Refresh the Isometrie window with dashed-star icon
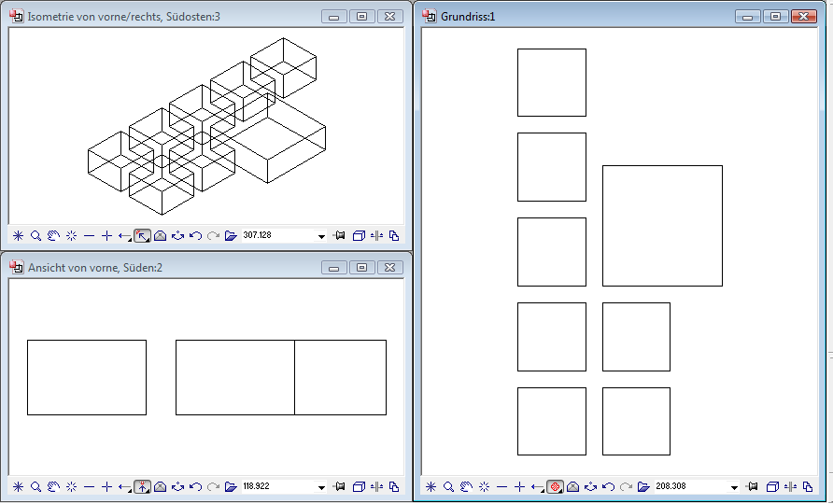The height and width of the screenshot is (504, 833). tap(71, 236)
